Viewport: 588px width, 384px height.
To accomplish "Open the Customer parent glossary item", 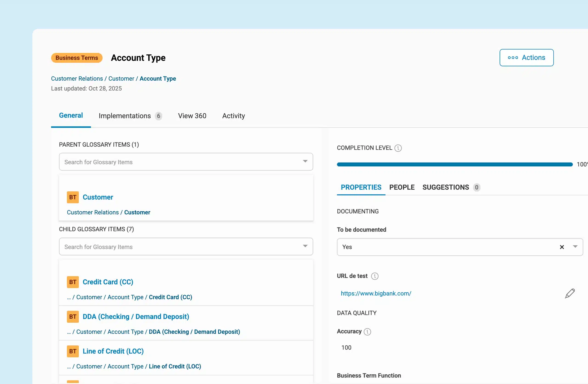I will 98,197.
